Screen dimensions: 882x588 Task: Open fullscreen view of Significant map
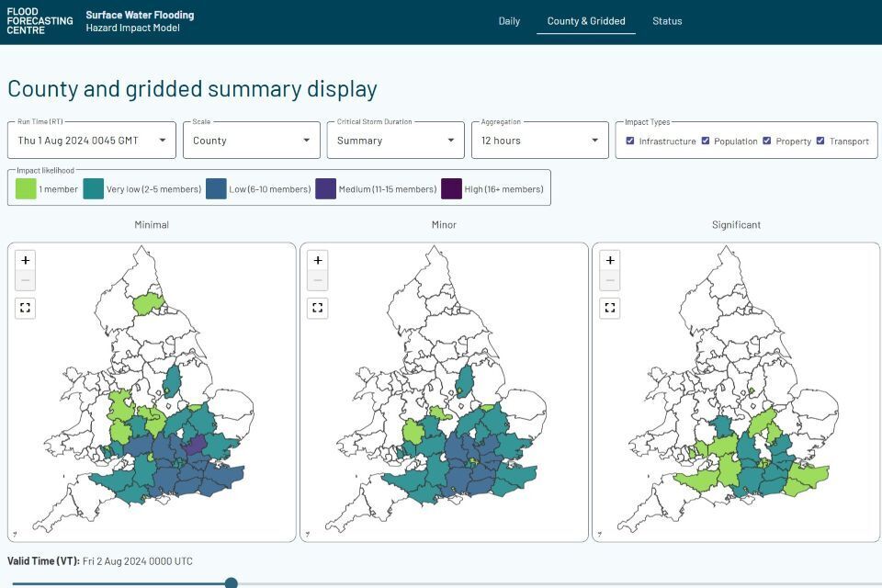pos(610,308)
